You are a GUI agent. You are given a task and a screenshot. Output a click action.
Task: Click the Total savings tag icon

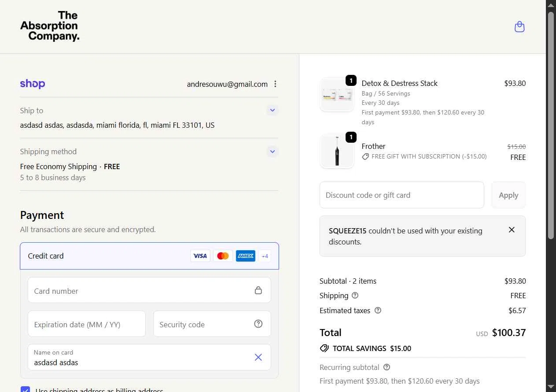(324, 348)
